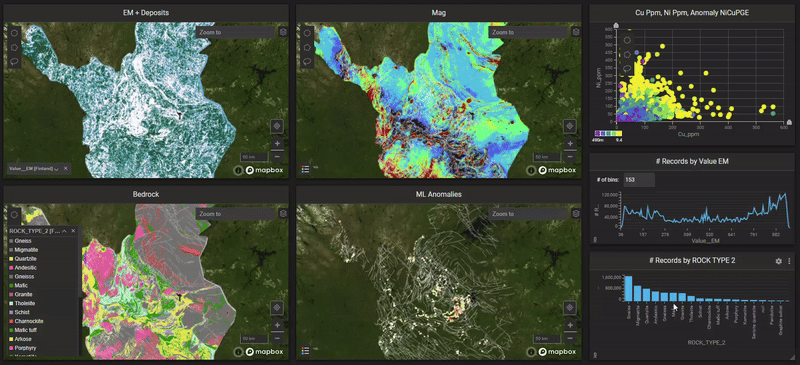
Task: Zoom out on EM + Deposits map
Action: coord(278,156)
